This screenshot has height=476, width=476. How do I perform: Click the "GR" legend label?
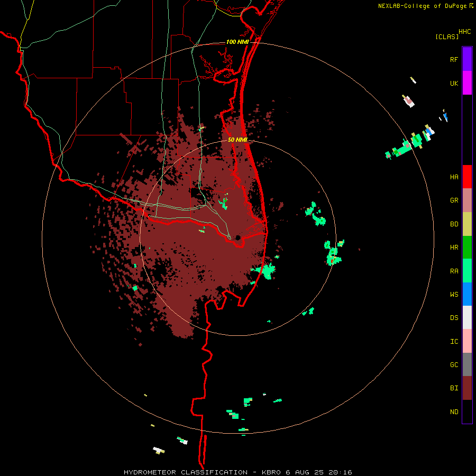454,200
